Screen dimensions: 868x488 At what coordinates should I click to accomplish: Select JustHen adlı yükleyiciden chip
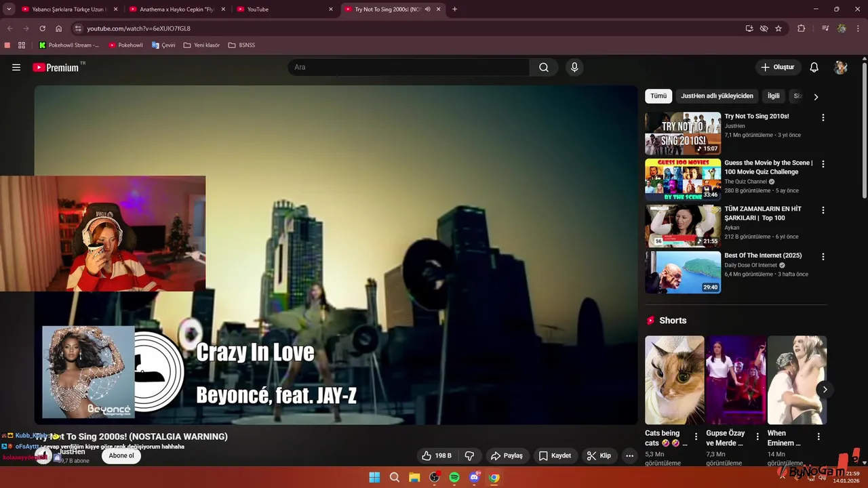point(717,96)
